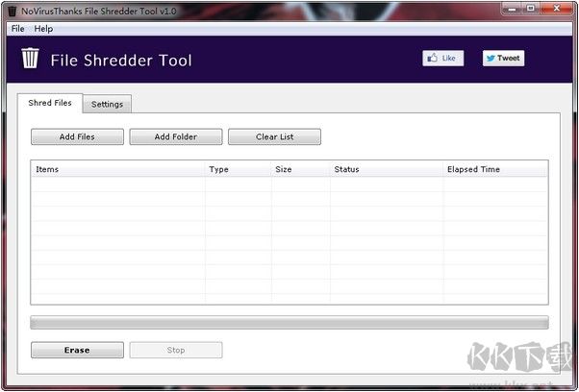Viewport: 579px width, 392px height.
Task: Click the Erase button
Action: (x=77, y=350)
